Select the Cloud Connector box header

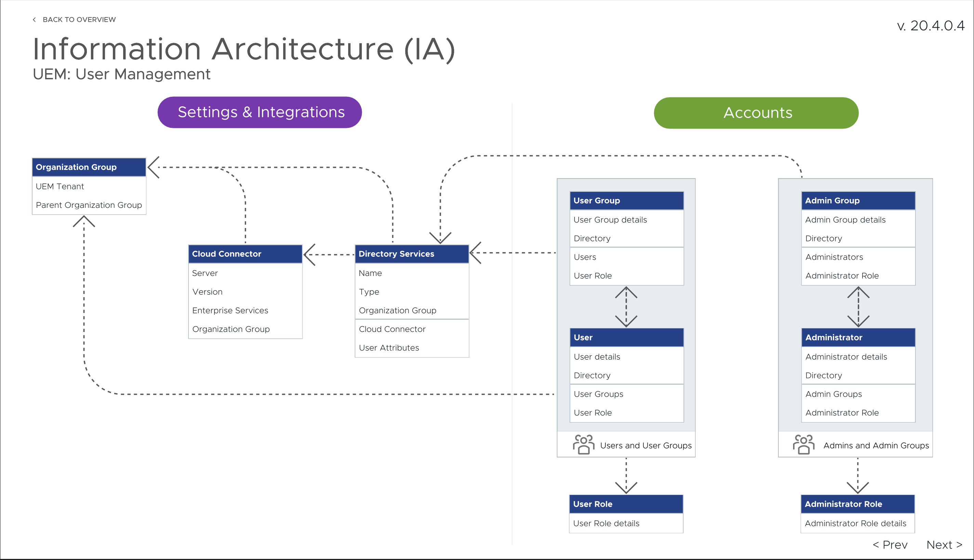245,254
